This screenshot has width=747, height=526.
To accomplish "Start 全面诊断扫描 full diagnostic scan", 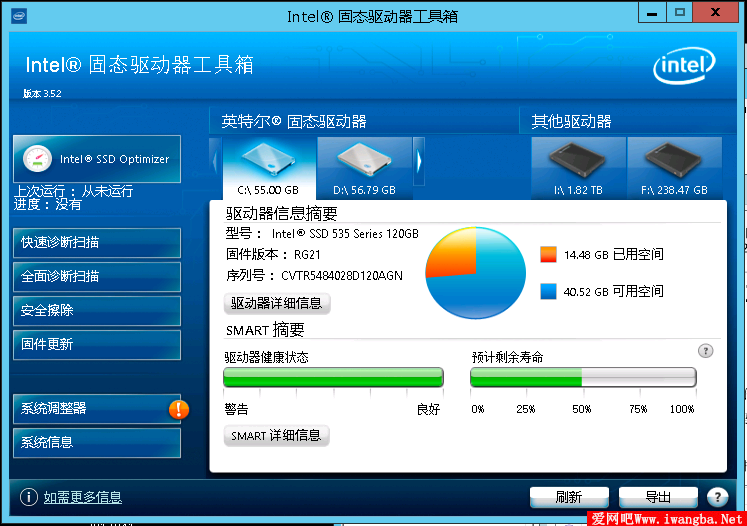I will [x=97, y=276].
